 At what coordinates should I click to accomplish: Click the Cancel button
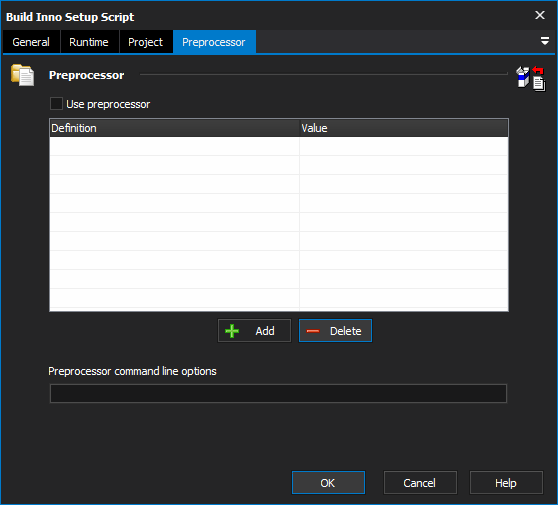tap(420, 483)
